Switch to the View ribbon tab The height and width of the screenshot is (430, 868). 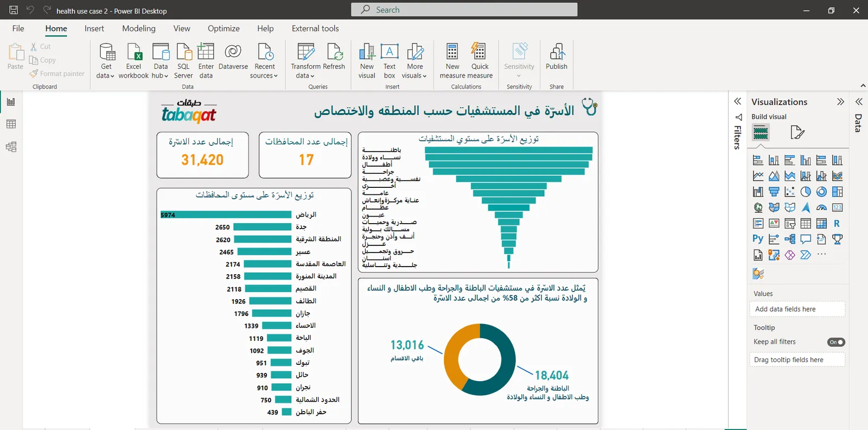[x=182, y=29]
